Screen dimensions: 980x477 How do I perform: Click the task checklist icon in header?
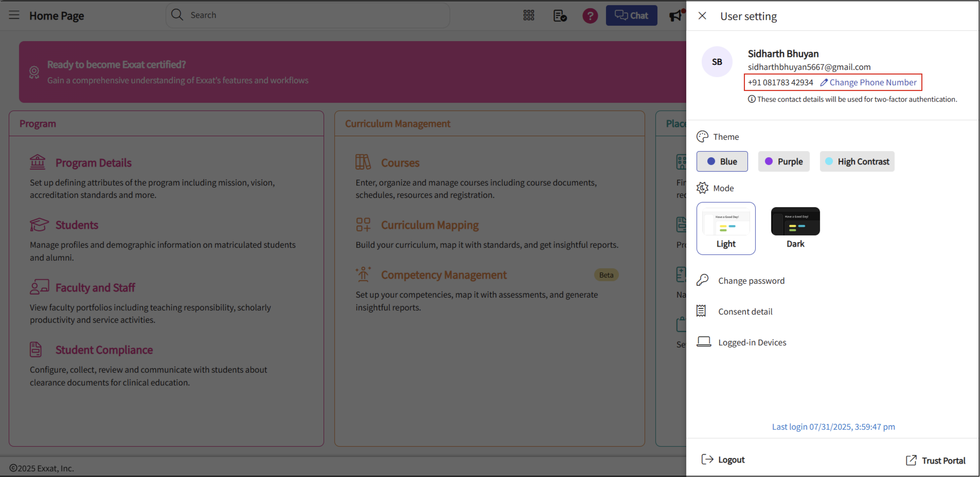click(x=559, y=15)
